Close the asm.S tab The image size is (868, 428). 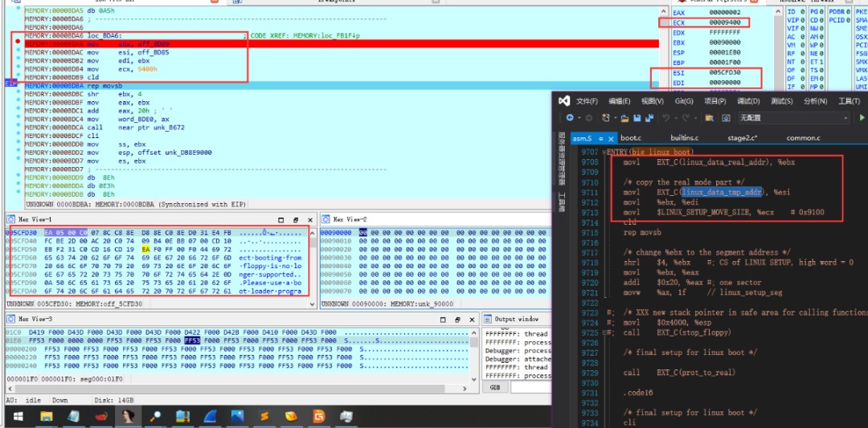tap(611, 139)
